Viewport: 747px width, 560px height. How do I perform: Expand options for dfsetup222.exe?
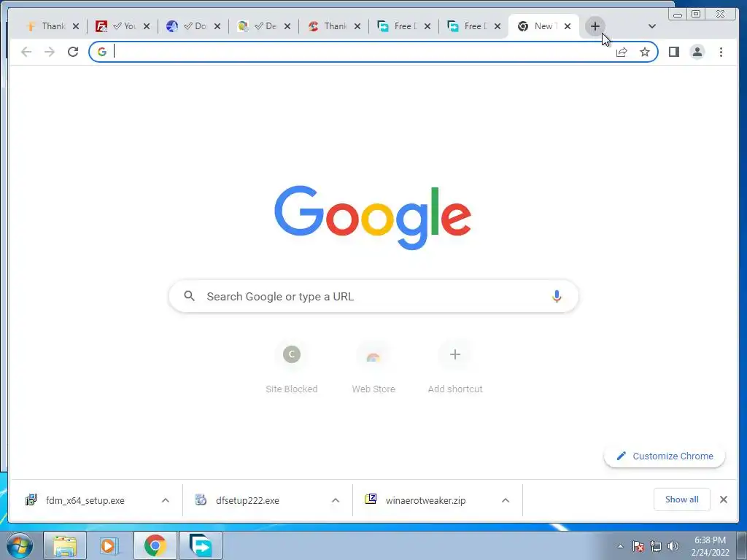[336, 500]
